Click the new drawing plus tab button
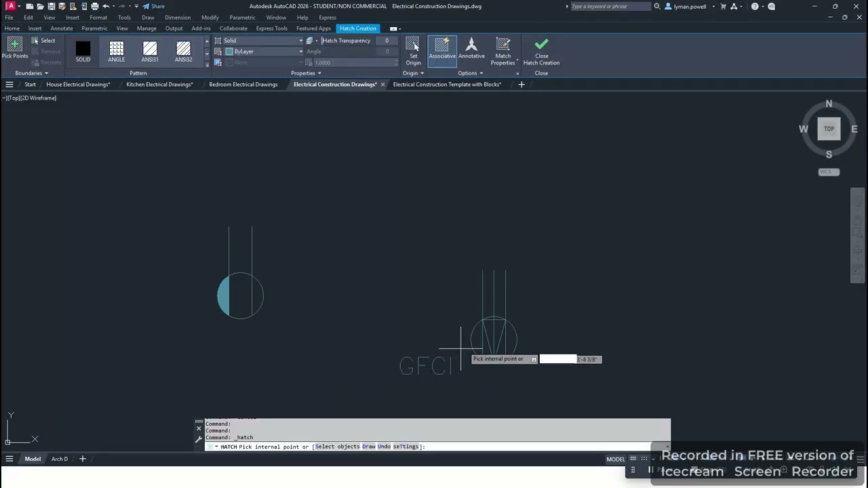 [521, 85]
